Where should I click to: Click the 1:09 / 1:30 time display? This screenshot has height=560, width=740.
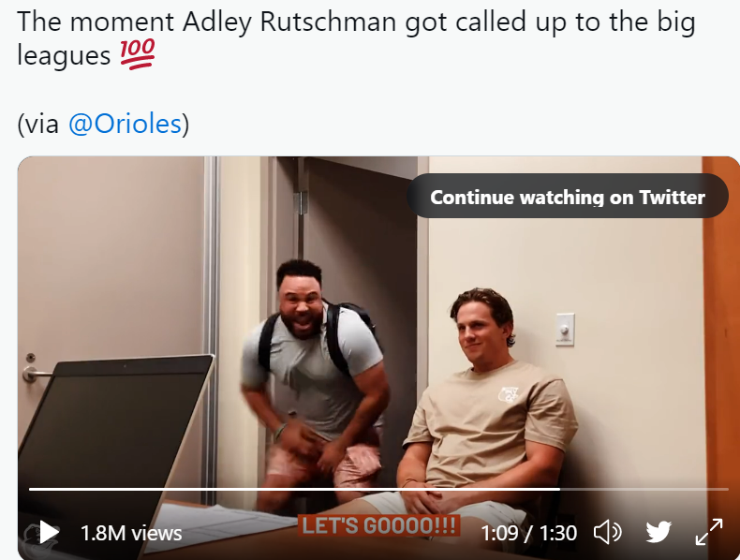coord(528,533)
